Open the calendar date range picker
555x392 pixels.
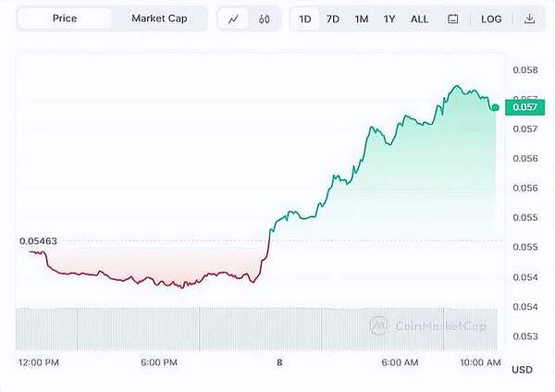coord(452,18)
